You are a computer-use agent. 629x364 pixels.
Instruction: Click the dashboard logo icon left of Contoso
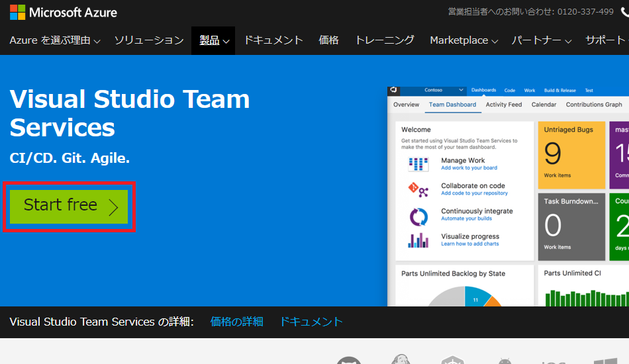[x=393, y=90]
